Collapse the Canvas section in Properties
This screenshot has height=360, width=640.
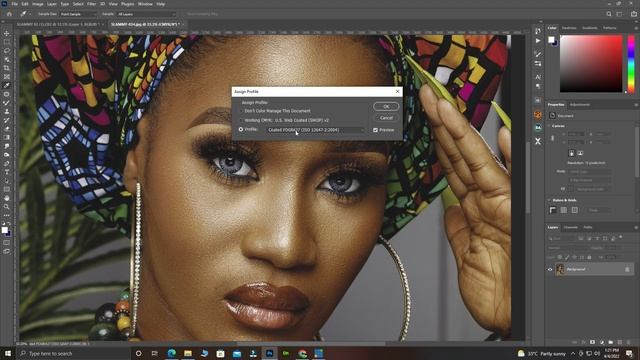point(549,126)
